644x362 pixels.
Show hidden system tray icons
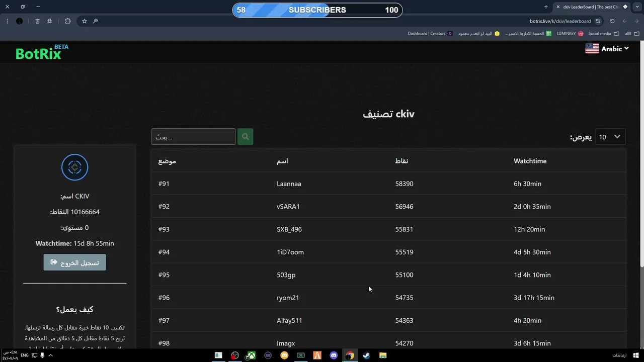(50, 355)
